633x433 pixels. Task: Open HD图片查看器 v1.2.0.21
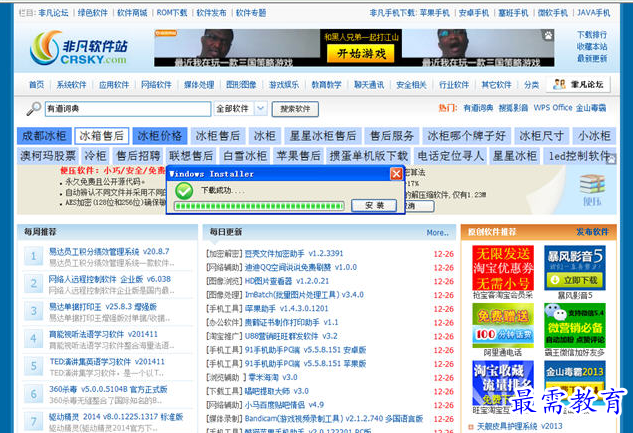(287, 281)
